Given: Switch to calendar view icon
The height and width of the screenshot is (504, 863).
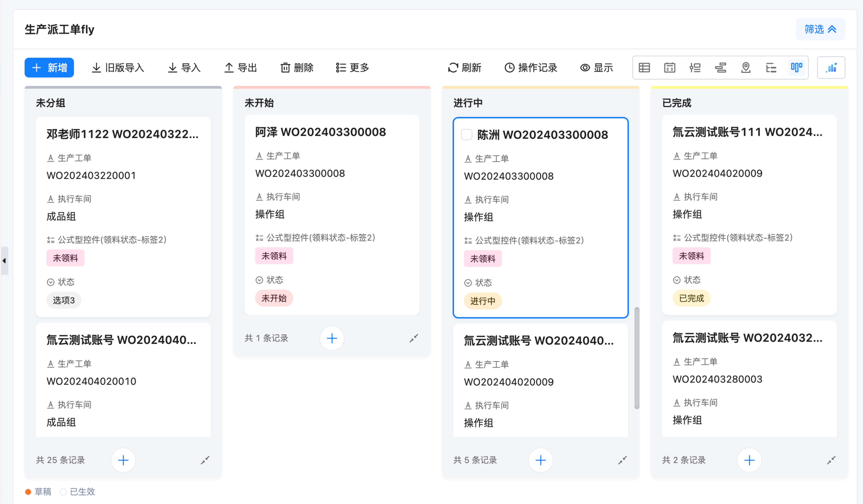Looking at the screenshot, I should click(x=670, y=68).
